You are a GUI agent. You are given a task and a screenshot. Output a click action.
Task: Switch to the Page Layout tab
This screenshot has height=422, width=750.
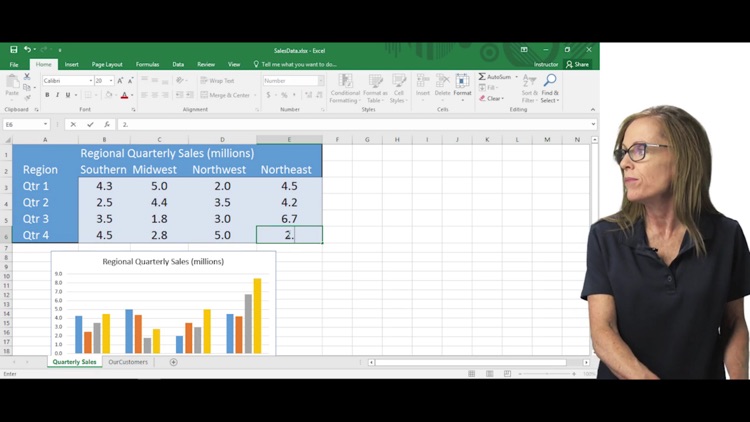[107, 64]
